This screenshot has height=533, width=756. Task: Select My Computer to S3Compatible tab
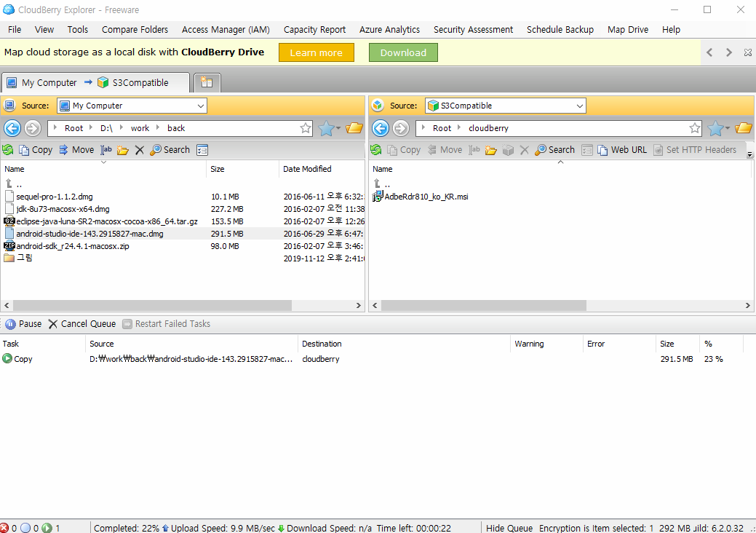95,82
